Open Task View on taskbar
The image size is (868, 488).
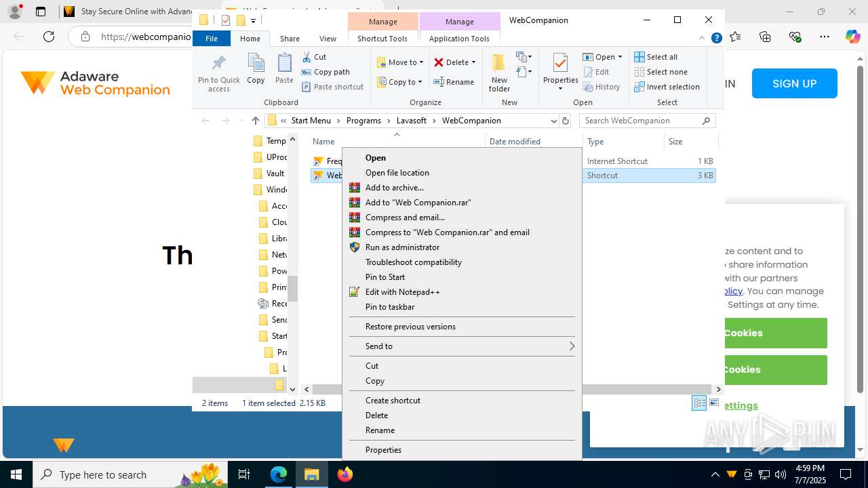coord(244,474)
